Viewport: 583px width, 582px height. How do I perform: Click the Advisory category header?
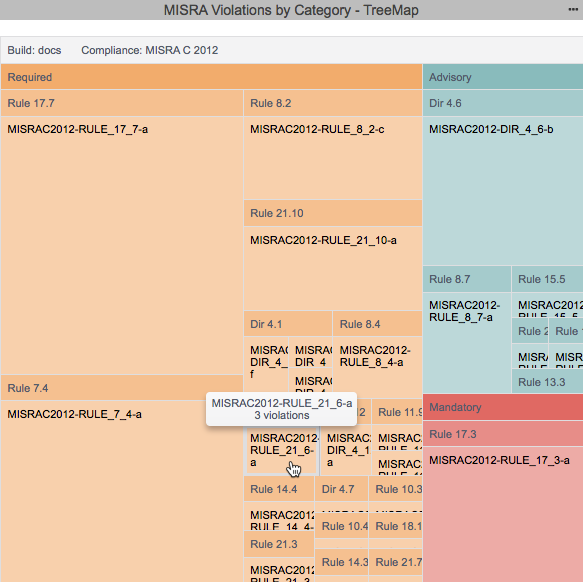[x=503, y=77]
